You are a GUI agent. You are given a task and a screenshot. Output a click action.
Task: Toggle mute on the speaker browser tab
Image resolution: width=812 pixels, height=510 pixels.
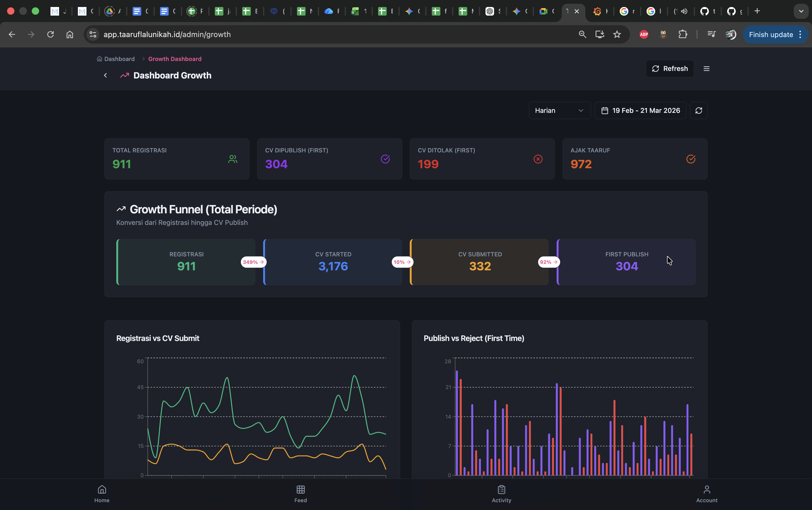tap(684, 11)
